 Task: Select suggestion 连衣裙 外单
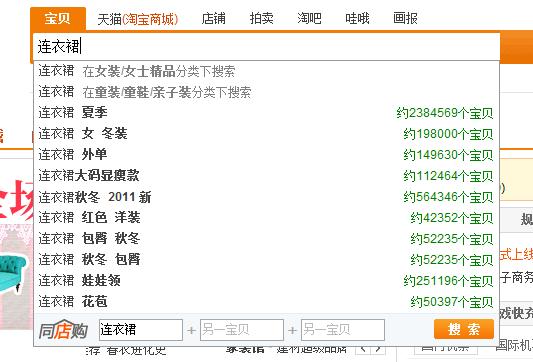click(x=266, y=155)
